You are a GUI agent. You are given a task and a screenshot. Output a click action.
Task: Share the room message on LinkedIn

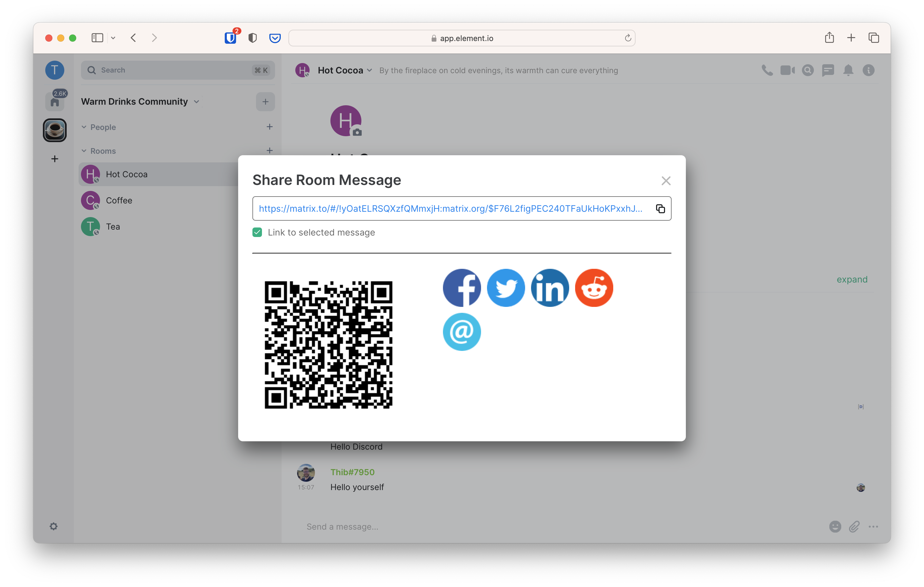pos(550,288)
